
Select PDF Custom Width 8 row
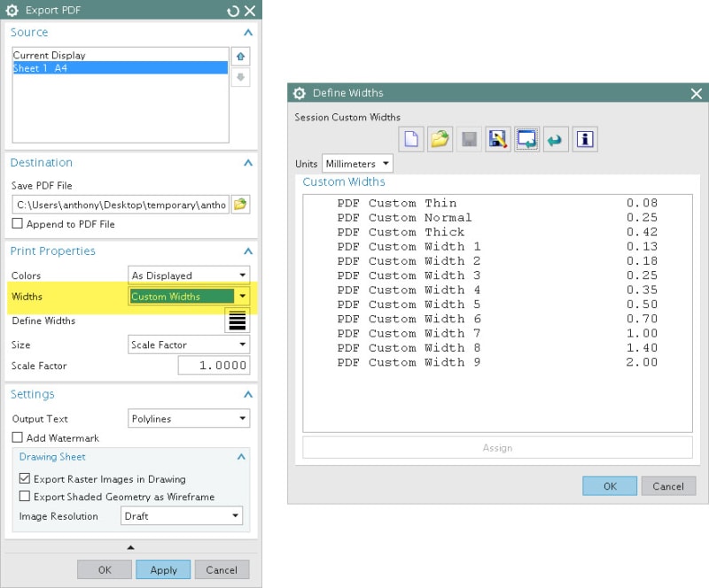[x=497, y=347]
